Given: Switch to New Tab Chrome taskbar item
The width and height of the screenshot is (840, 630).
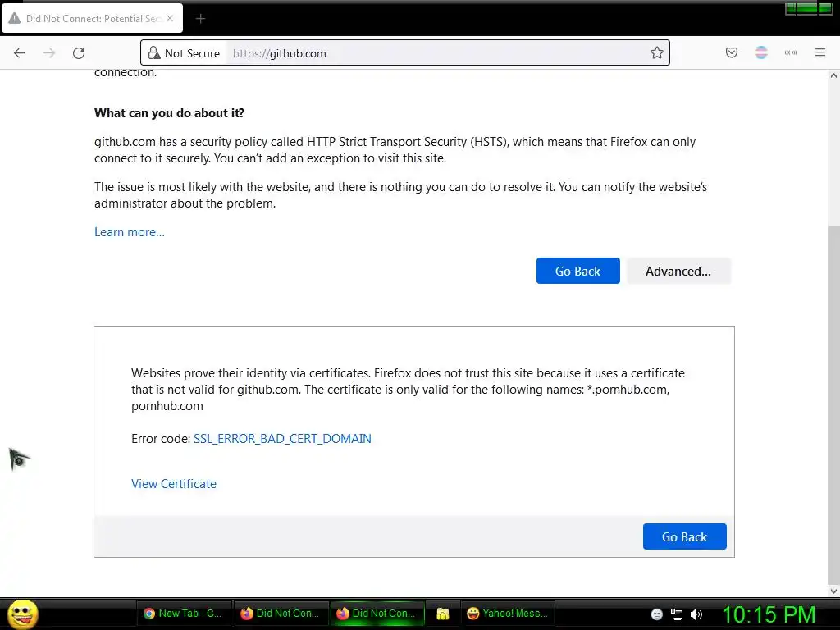Looking at the screenshot, I should [x=183, y=614].
